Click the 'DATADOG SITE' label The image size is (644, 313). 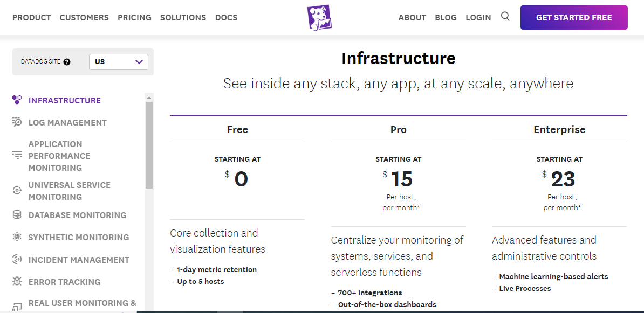pyautogui.click(x=40, y=62)
